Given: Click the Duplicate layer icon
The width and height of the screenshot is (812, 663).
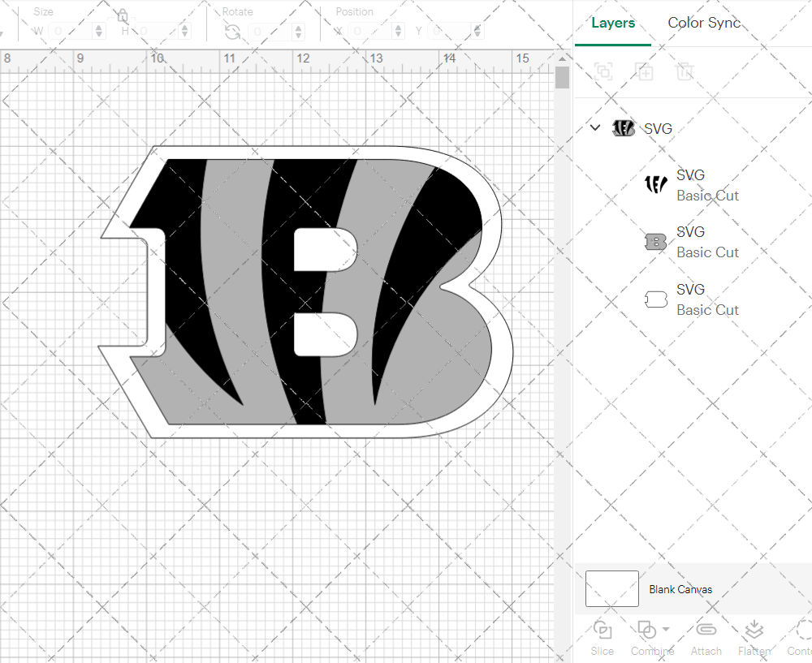Looking at the screenshot, I should pos(645,71).
